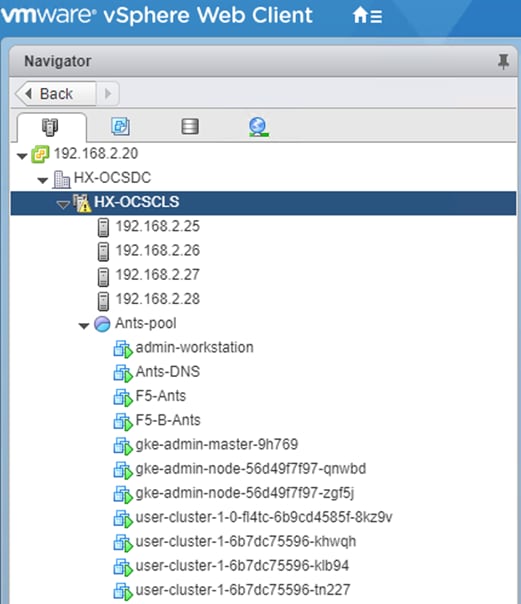521x604 pixels.
Task: Select user-cluster-1-6b7dc75596-khwqh label
Action: (246, 542)
